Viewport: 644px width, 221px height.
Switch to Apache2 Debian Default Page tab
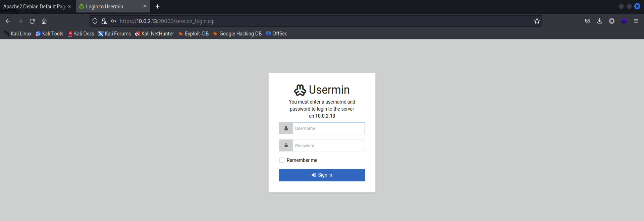(x=34, y=6)
